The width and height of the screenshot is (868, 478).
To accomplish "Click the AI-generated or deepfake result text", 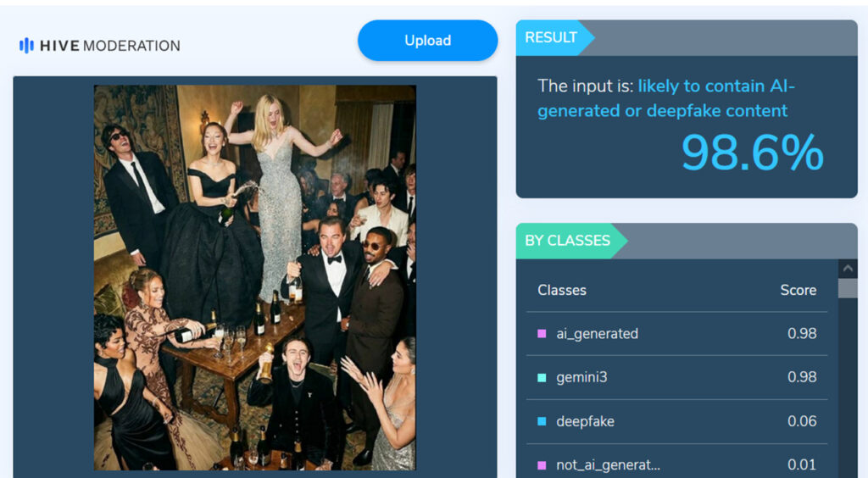I will point(666,98).
